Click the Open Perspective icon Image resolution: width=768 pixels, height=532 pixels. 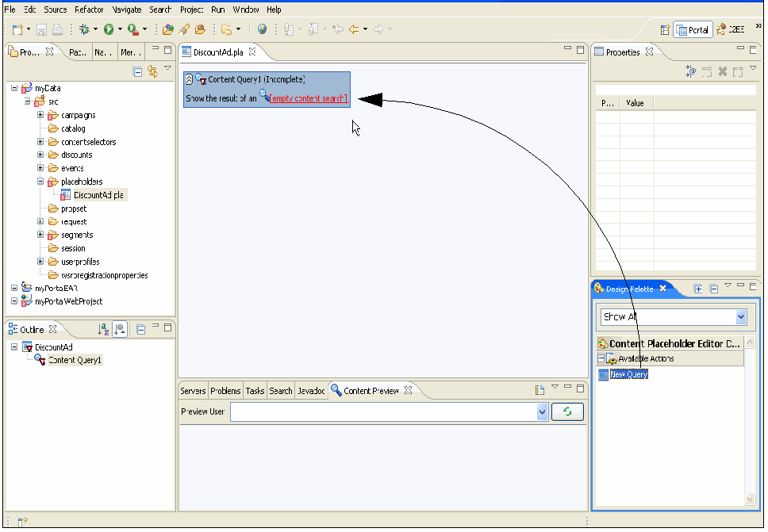[665, 30]
